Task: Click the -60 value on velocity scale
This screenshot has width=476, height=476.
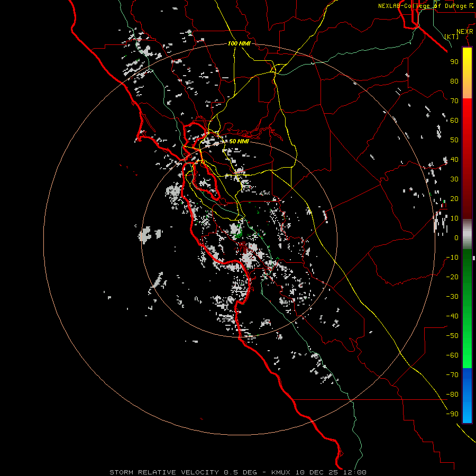Action: 452,355
